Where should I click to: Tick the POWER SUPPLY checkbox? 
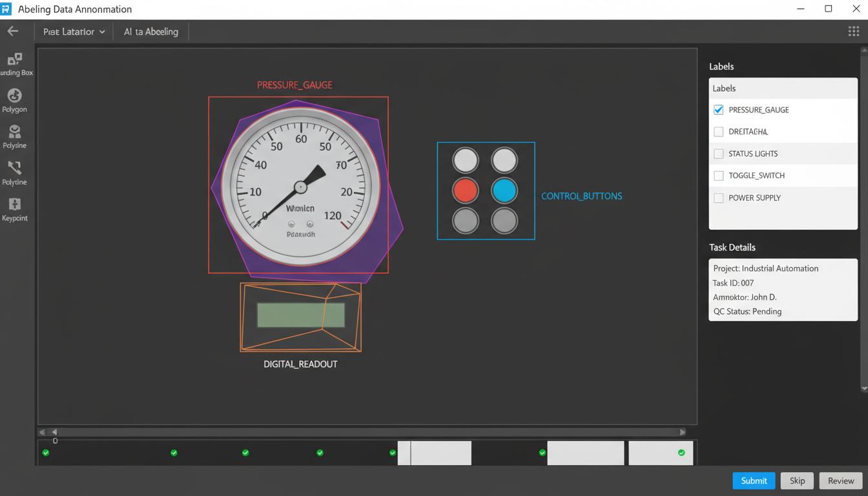(x=718, y=198)
